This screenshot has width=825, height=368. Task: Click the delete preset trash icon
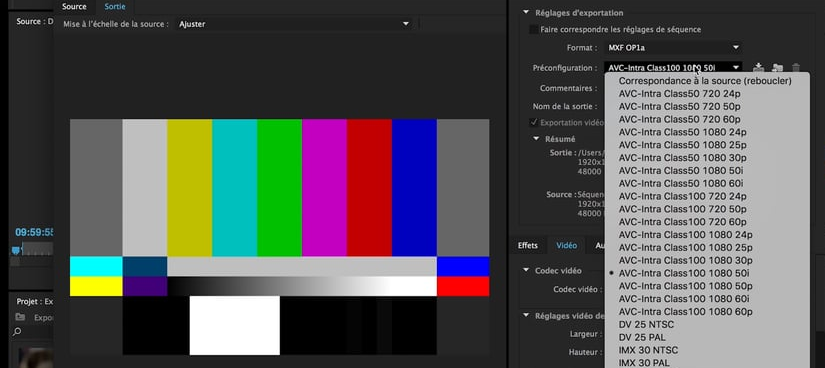click(796, 67)
